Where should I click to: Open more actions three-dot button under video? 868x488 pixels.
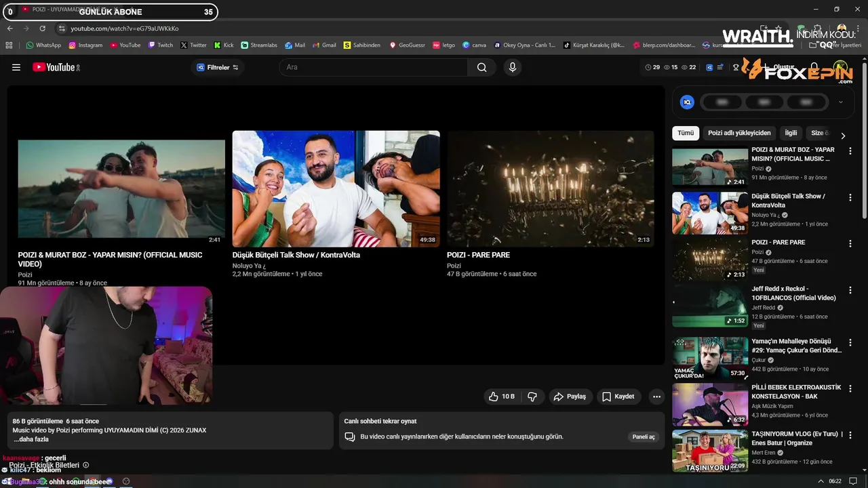(656, 396)
